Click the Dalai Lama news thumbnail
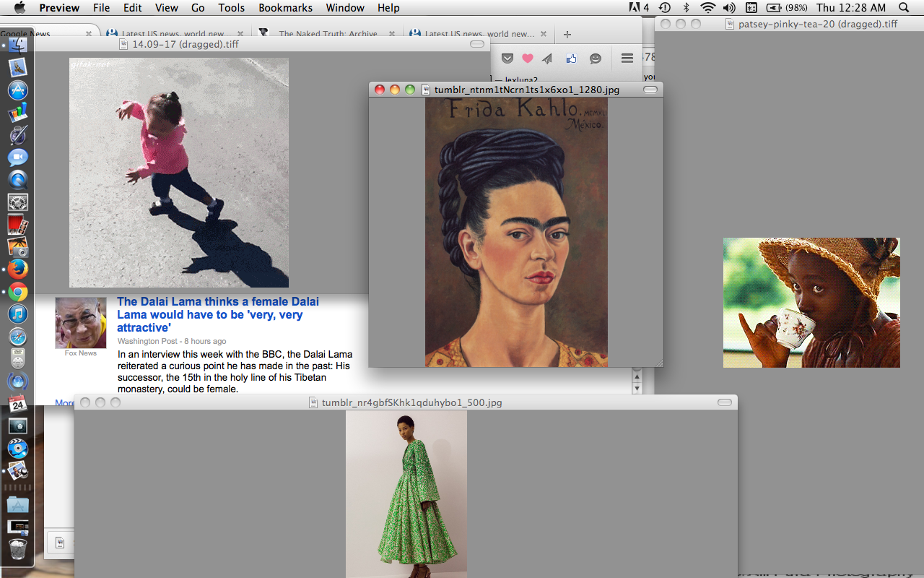The image size is (924, 578). 81,323
